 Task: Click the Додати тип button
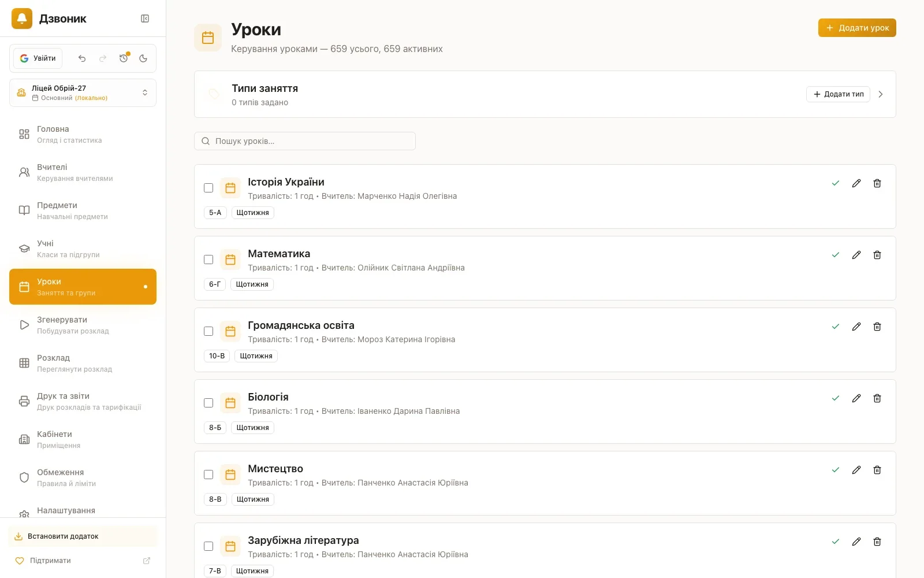[x=838, y=94]
